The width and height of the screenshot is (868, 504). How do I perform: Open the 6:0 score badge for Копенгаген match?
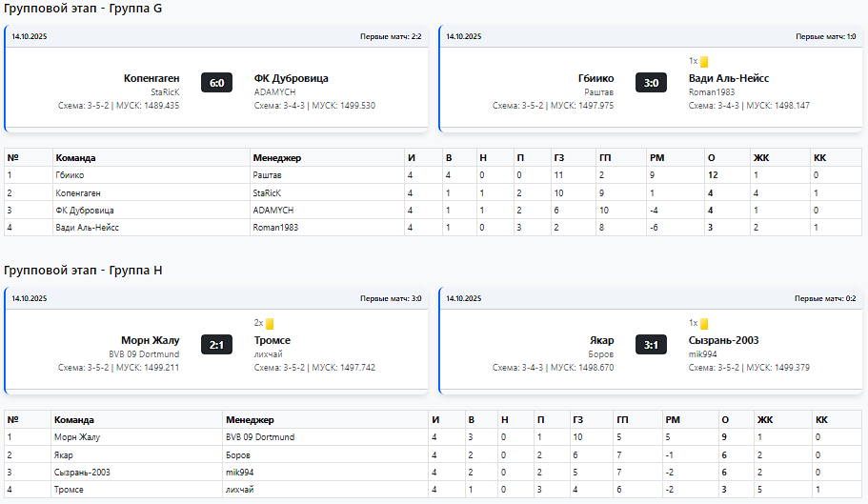[x=216, y=83]
